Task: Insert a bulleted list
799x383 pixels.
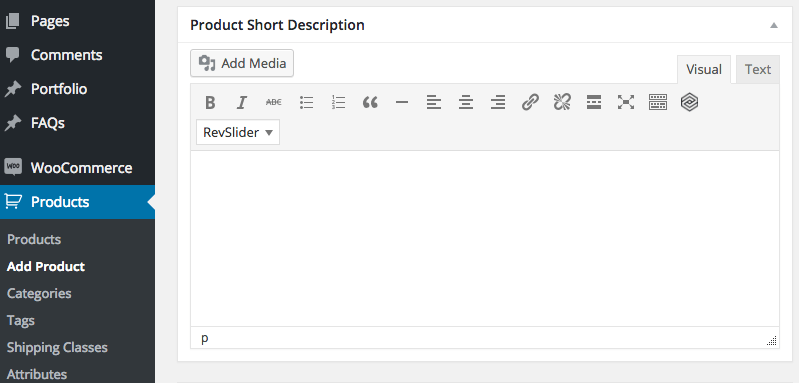Action: (306, 102)
